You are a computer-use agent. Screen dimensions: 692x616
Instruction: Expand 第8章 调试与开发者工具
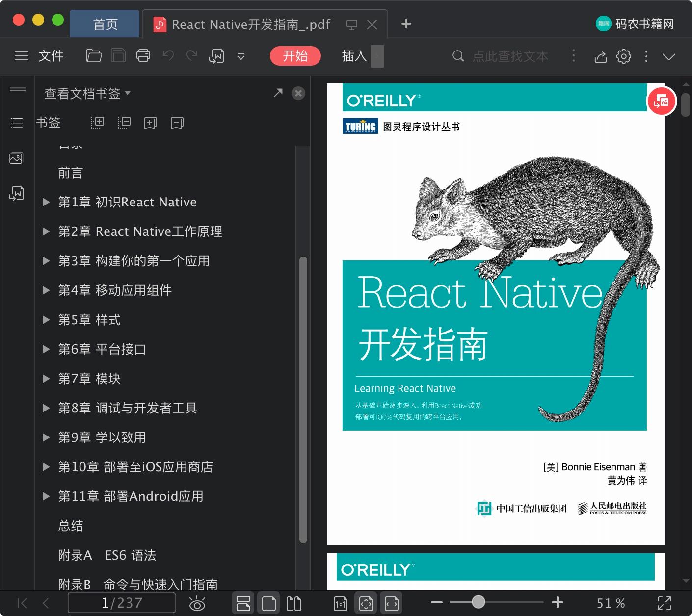(x=46, y=408)
